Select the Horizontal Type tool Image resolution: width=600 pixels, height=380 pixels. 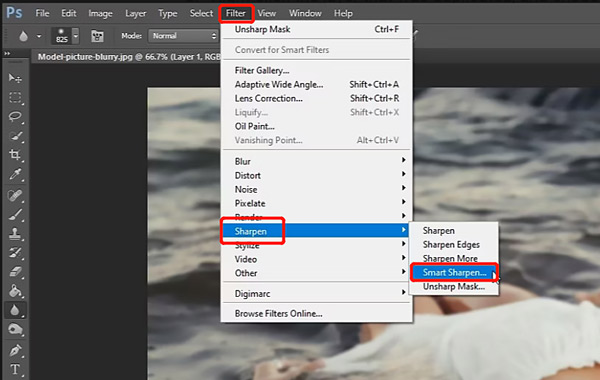point(15,369)
